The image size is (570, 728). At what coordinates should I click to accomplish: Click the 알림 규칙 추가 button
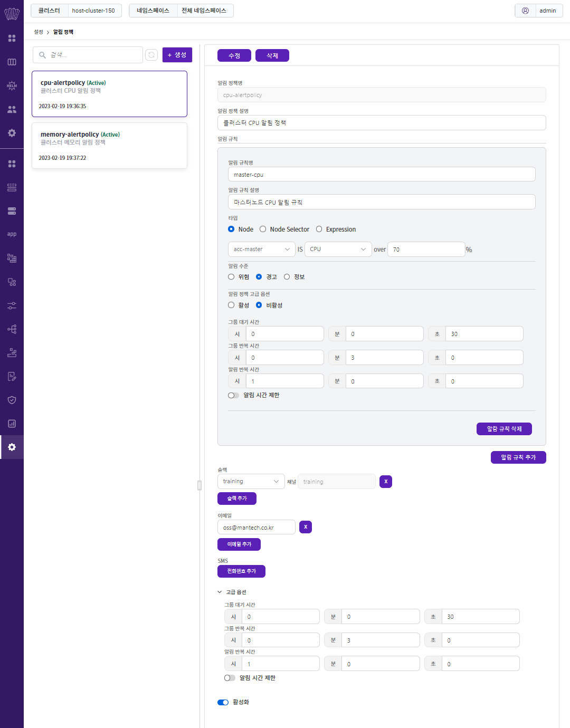coord(518,457)
